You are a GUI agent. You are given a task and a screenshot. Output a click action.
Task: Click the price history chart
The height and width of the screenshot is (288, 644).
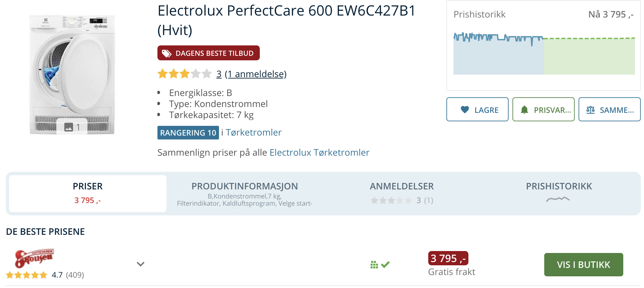[544, 54]
